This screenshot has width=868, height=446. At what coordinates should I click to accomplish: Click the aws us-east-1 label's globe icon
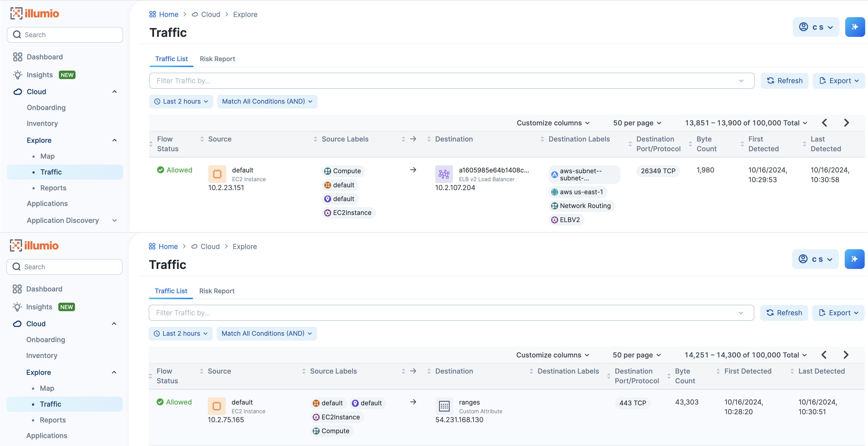(554, 192)
